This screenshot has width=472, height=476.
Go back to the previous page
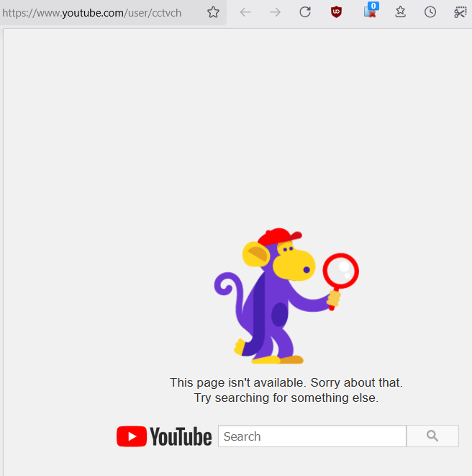click(245, 12)
